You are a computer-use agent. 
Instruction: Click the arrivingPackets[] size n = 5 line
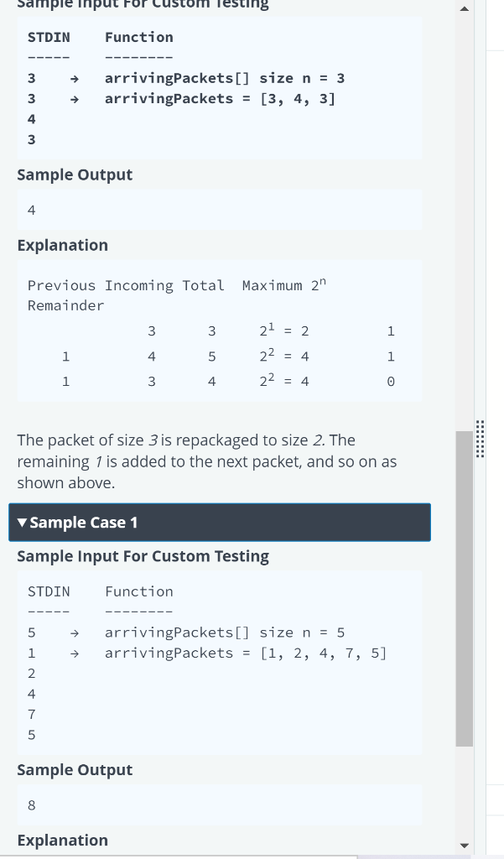pyautogui.click(x=225, y=633)
